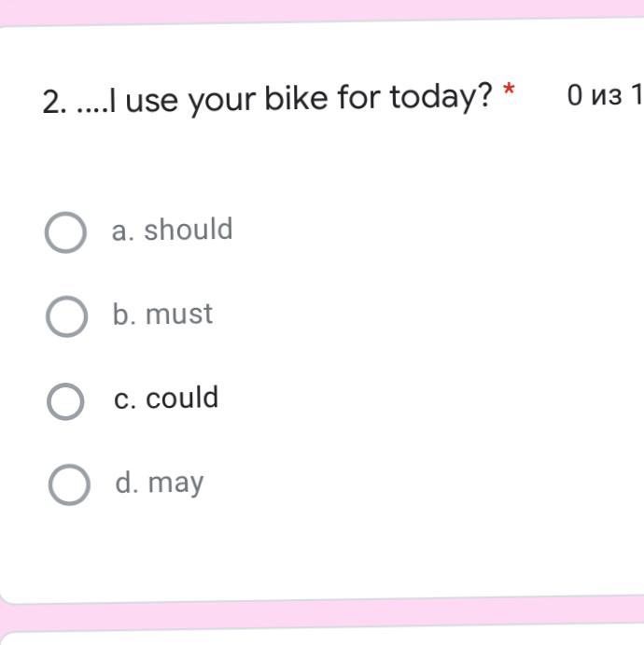Click the question number "2."
This screenshot has height=645, width=644.
(x=54, y=101)
